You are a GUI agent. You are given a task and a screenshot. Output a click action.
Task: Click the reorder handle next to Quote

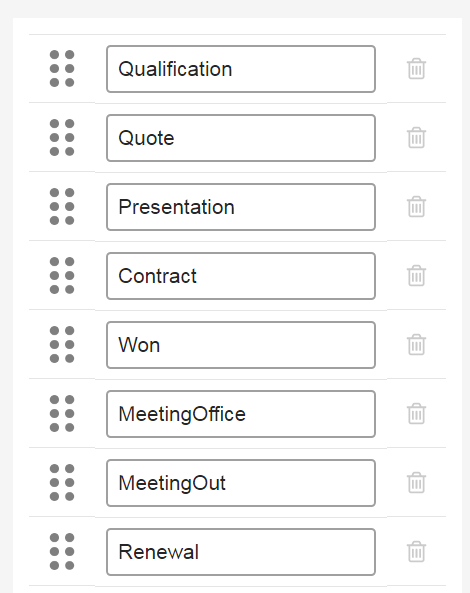(x=62, y=138)
